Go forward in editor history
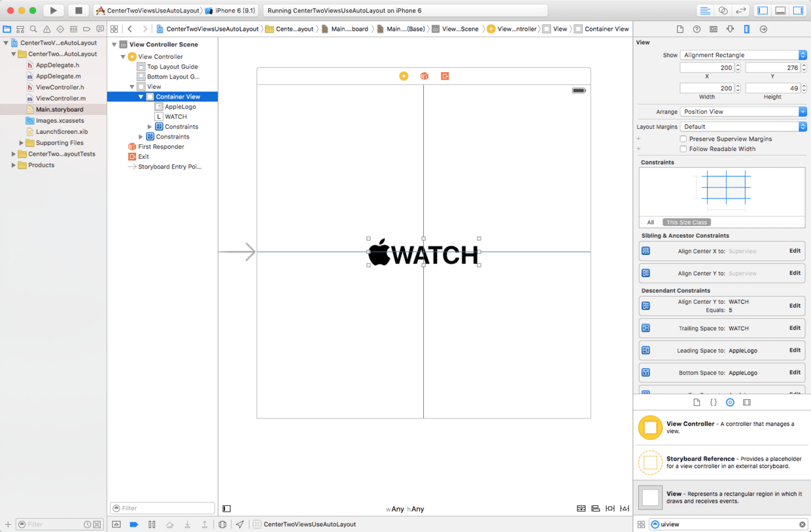The height and width of the screenshot is (532, 811). pos(145,29)
